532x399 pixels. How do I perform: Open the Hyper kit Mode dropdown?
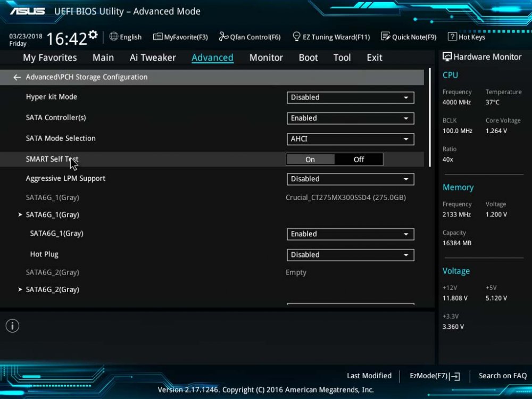350,97
